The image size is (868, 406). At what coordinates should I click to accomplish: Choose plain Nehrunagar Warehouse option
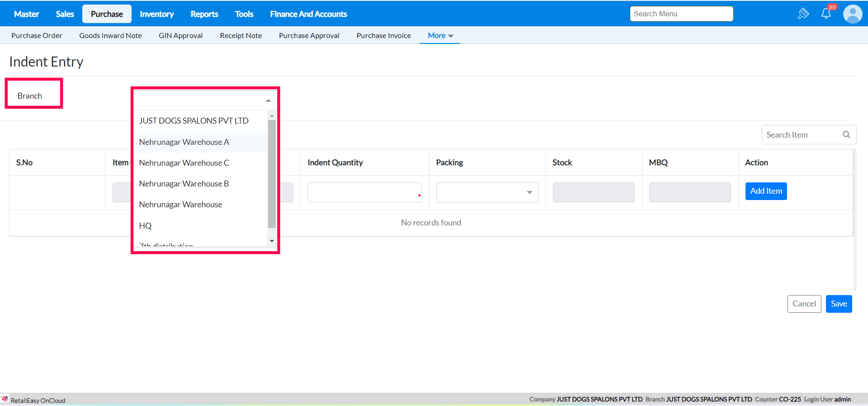coord(201,205)
